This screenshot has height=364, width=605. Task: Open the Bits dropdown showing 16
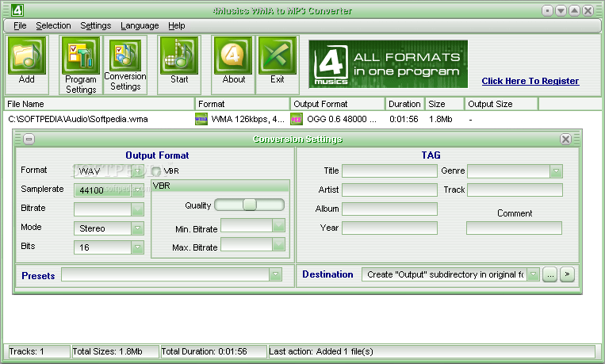pyautogui.click(x=137, y=247)
